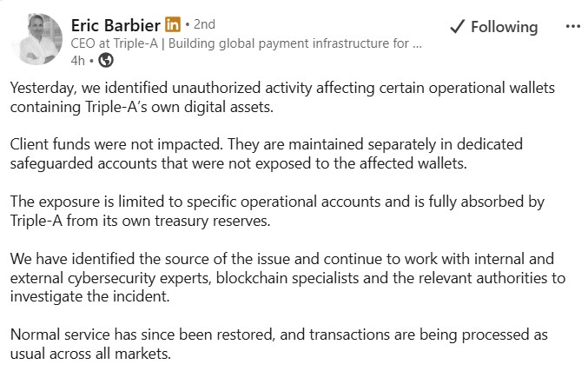Click the We have identified the source paragraph

(x=287, y=277)
